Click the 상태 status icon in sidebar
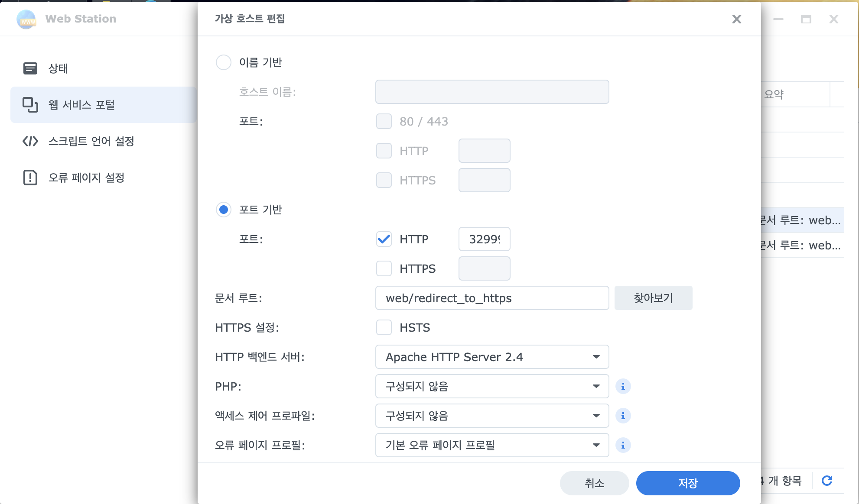This screenshot has height=504, width=859. (30, 68)
